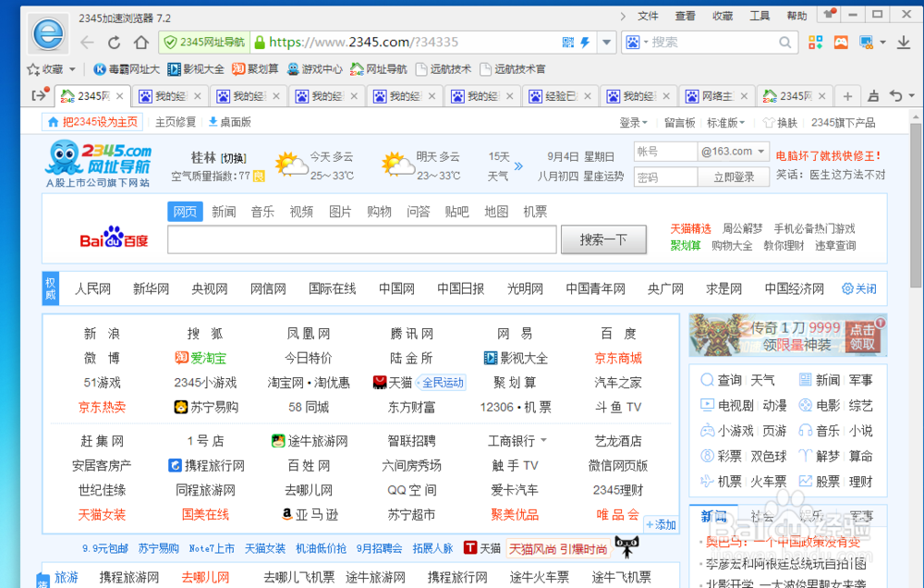Click the 机票 airplane icon in the side panel
The width and height of the screenshot is (924, 588).
pos(707,482)
